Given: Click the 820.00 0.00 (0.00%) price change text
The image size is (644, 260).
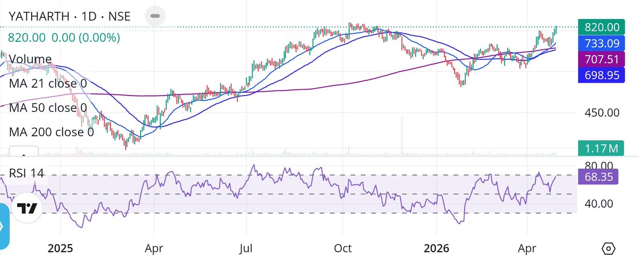Looking at the screenshot, I should point(64,38).
